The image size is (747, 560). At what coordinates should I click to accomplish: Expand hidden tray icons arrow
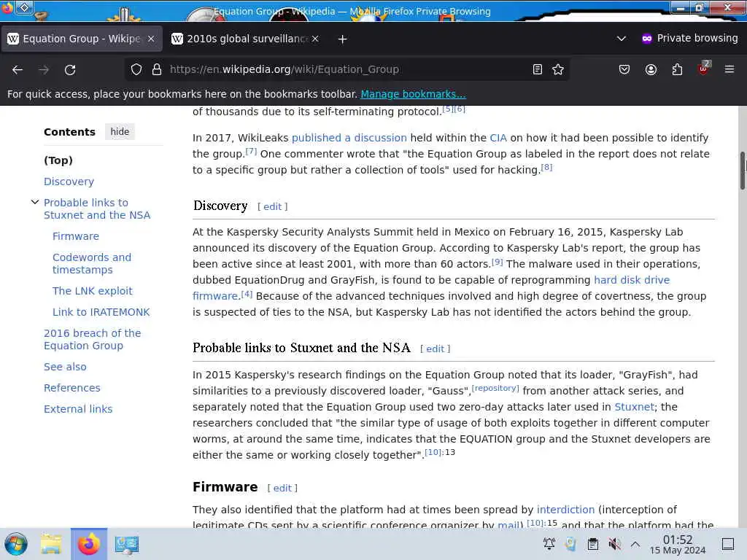635,544
